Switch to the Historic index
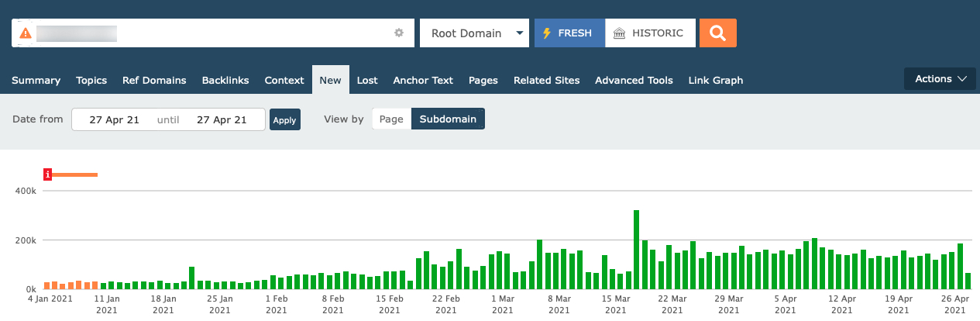The image size is (980, 321). 649,33
